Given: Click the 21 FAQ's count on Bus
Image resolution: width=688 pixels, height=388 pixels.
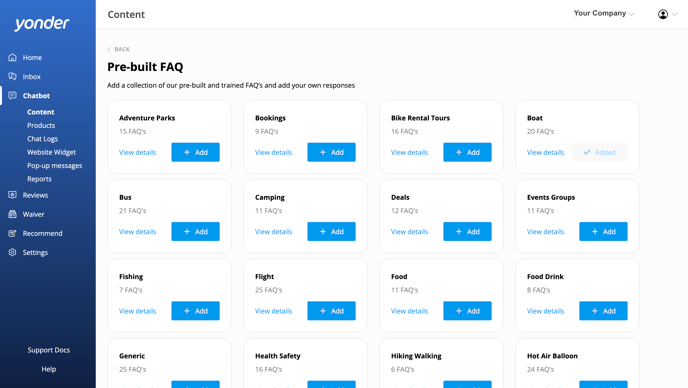Looking at the screenshot, I should point(133,211).
